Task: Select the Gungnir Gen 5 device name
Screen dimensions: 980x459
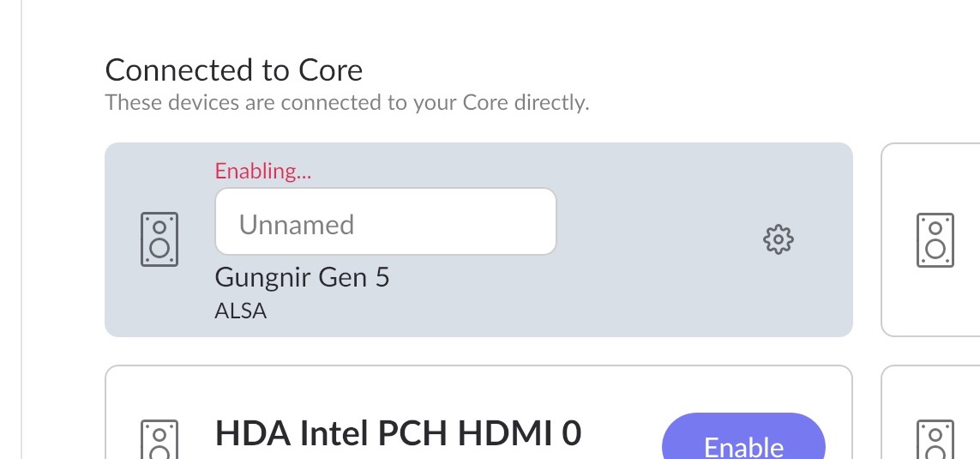Action: pyautogui.click(x=302, y=278)
